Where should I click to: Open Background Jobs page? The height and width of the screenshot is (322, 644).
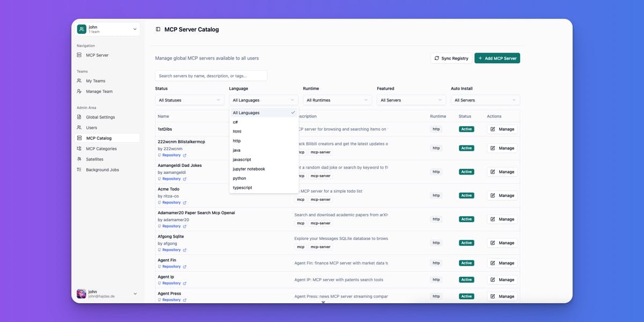tap(107, 170)
